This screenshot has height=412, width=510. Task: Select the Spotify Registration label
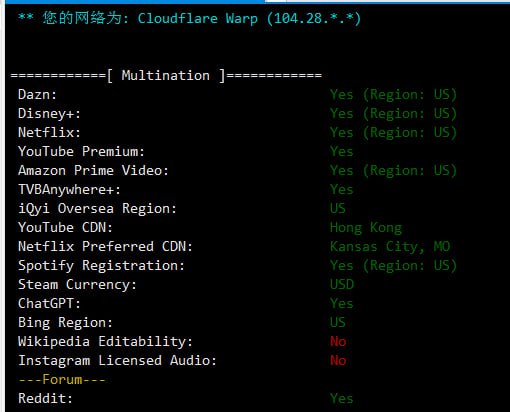[x=101, y=266]
